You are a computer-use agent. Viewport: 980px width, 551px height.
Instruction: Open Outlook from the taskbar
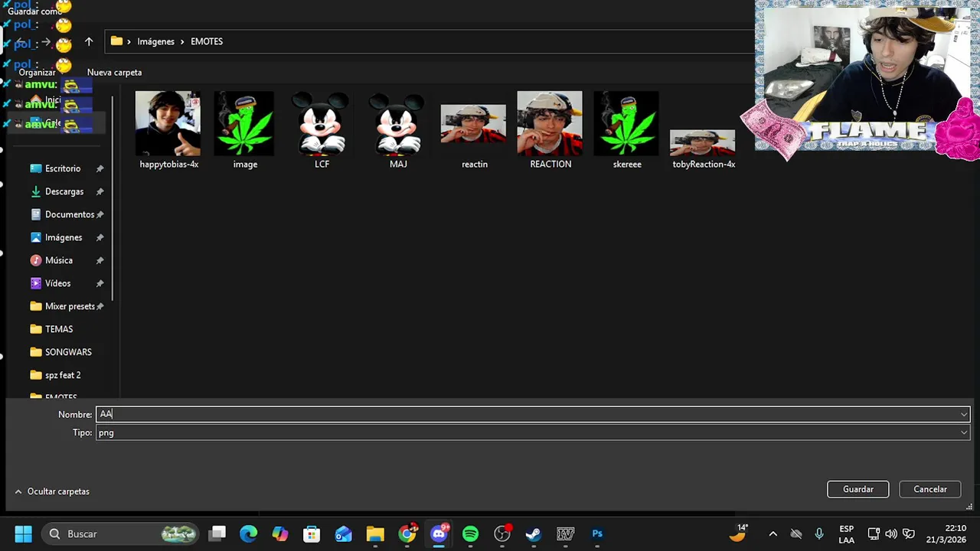tap(343, 533)
